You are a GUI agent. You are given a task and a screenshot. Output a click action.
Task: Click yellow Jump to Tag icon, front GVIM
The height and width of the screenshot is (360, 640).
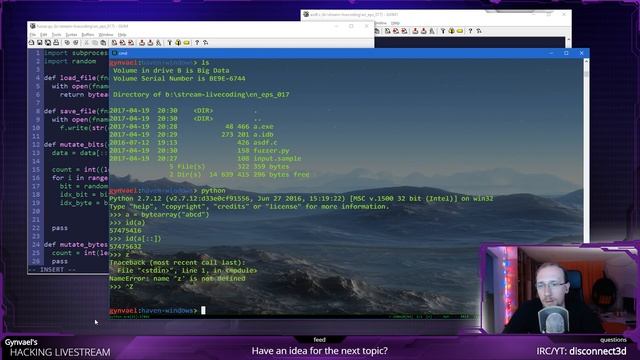(187, 42)
